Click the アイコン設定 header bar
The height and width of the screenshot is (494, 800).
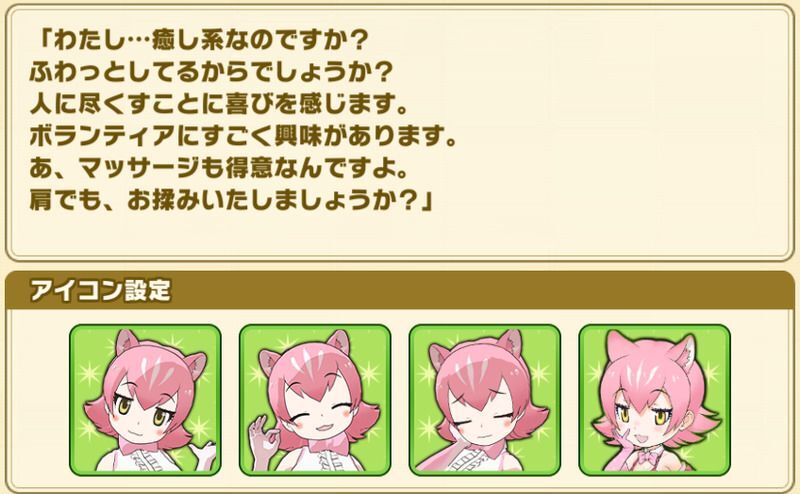pos(400,290)
